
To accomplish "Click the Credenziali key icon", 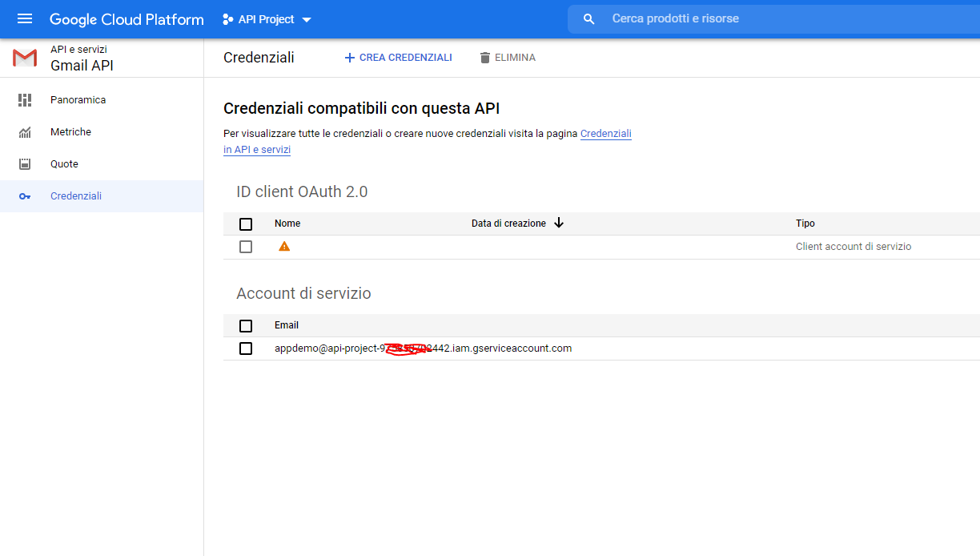I will (25, 196).
